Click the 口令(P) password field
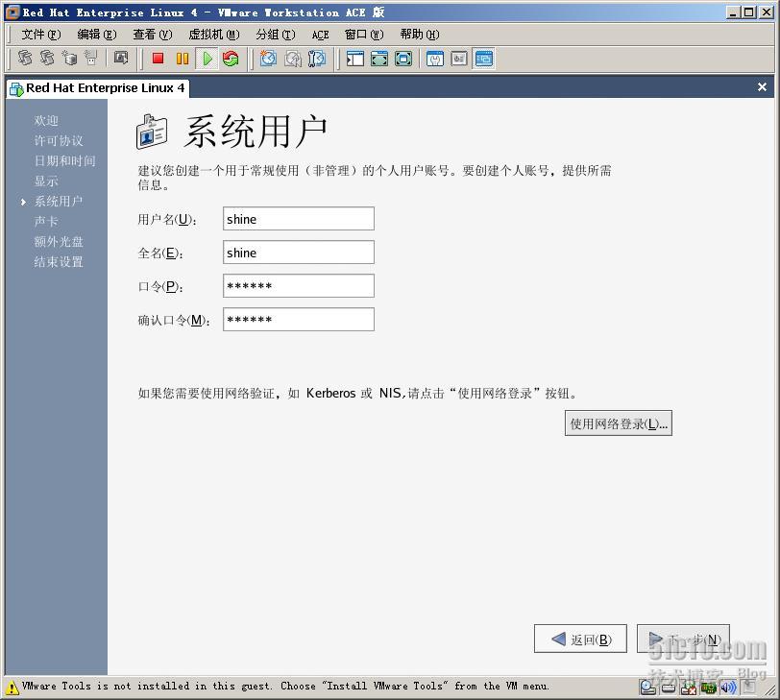This screenshot has height=700, width=780. click(299, 286)
